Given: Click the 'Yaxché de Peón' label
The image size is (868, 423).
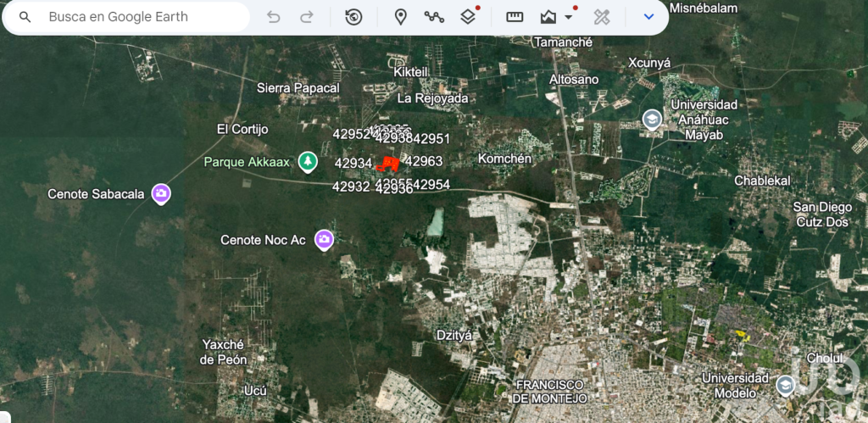Looking at the screenshot, I should [224, 352].
